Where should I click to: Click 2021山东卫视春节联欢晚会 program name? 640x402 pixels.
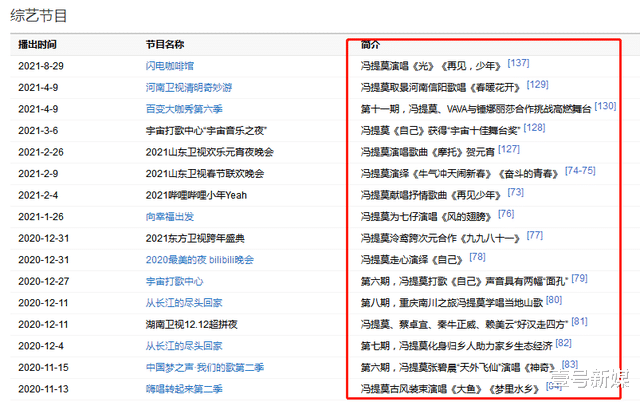click(x=205, y=174)
